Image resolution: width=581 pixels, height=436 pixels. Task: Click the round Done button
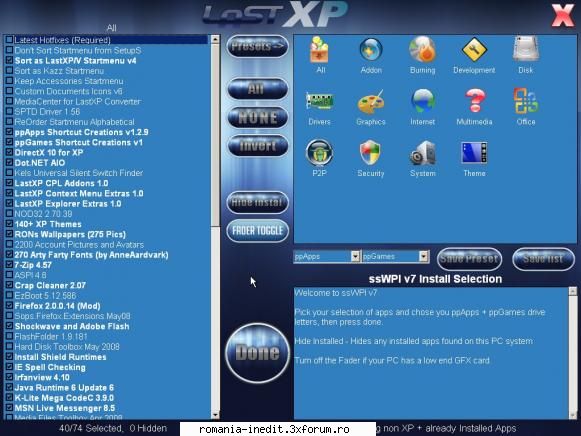(258, 353)
